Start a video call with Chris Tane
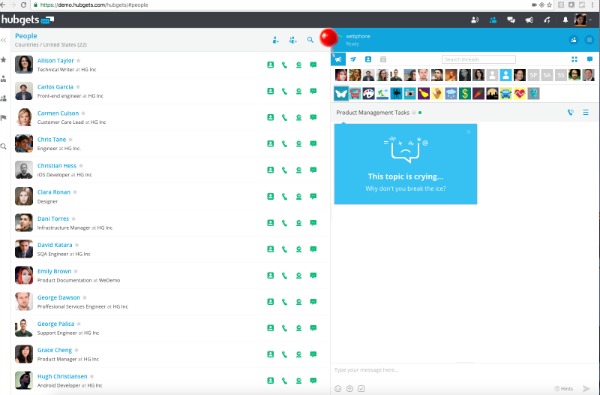 (x=299, y=144)
